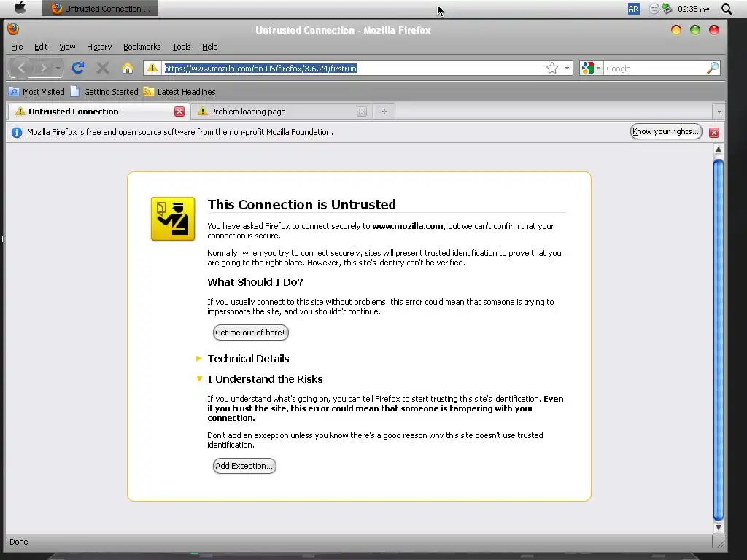Click the Firefox taskbar entry in the top bar

[100, 8]
